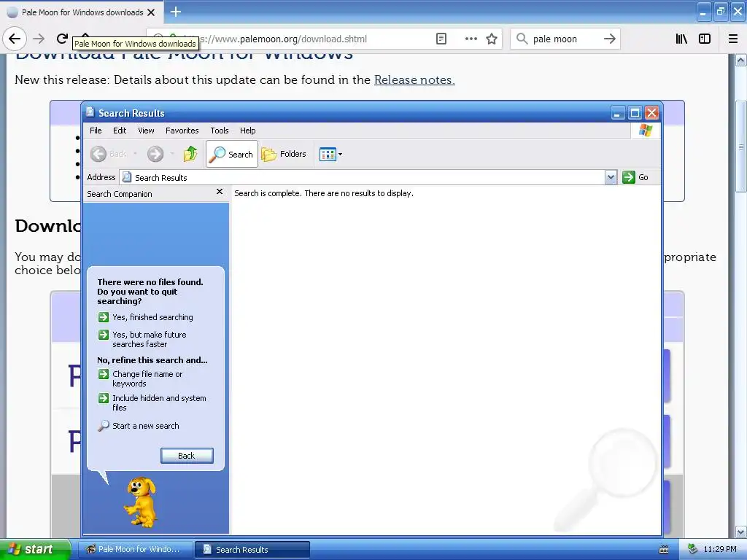Image resolution: width=747 pixels, height=560 pixels.
Task: Click the browser forward arrow button
Action: tap(39, 39)
